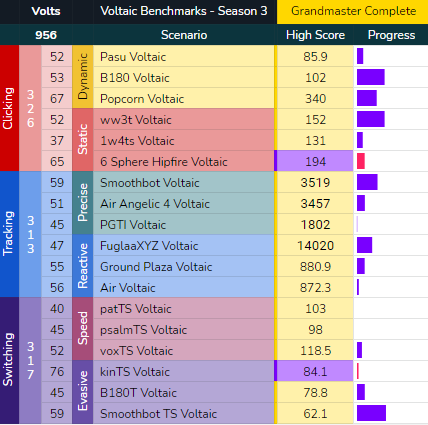
Task: Click the 118.5 high score cell
Action: point(315,351)
